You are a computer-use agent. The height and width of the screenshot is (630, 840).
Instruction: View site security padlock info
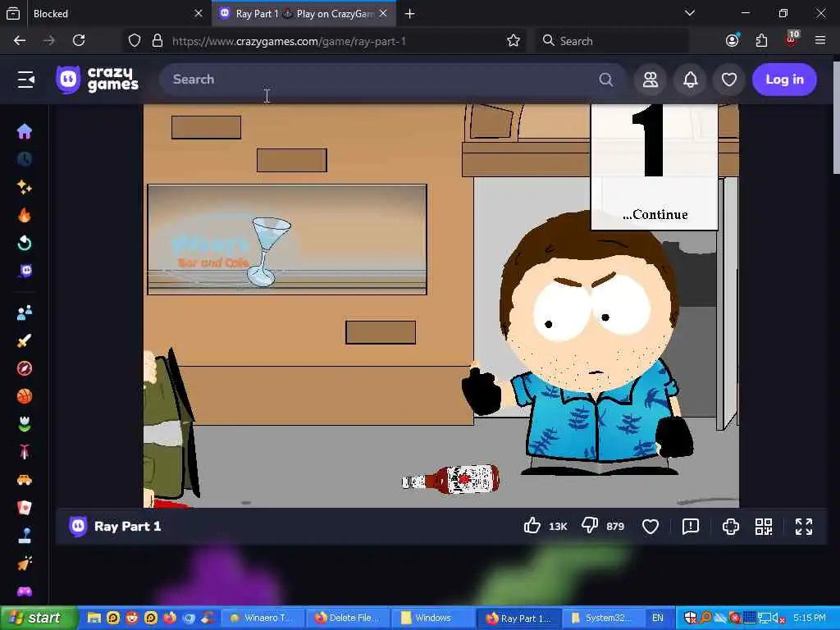[157, 41]
